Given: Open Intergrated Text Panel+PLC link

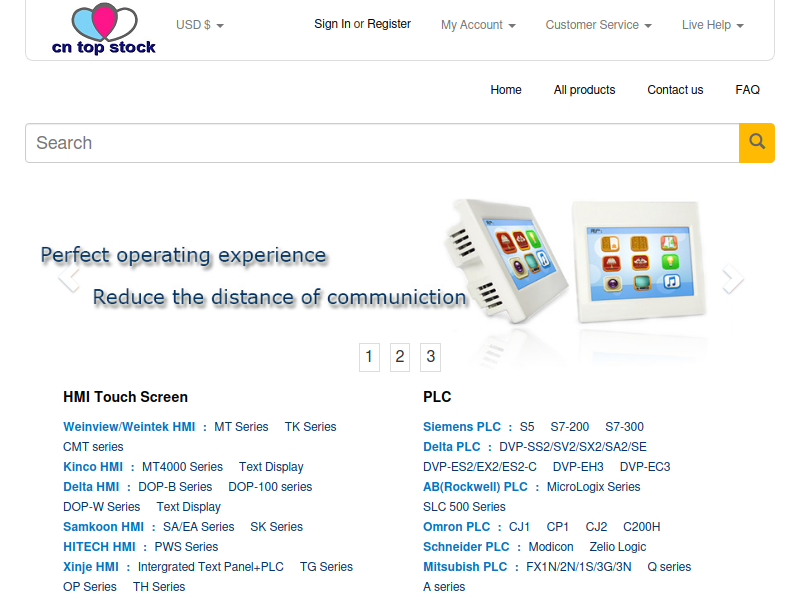Looking at the screenshot, I should 211,567.
